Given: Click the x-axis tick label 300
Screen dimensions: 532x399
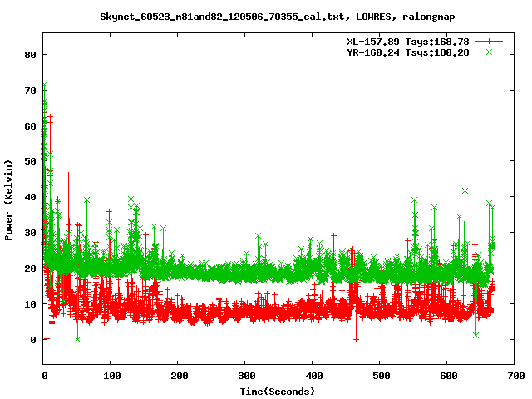Looking at the screenshot, I should click(x=247, y=376).
